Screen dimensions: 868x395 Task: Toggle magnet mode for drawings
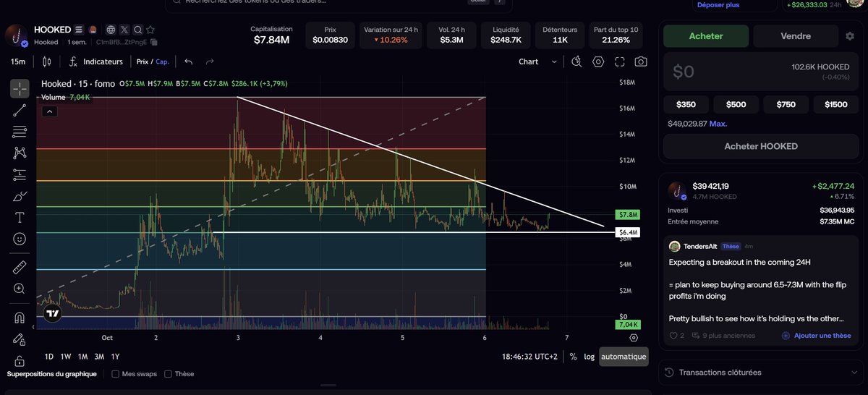20,318
